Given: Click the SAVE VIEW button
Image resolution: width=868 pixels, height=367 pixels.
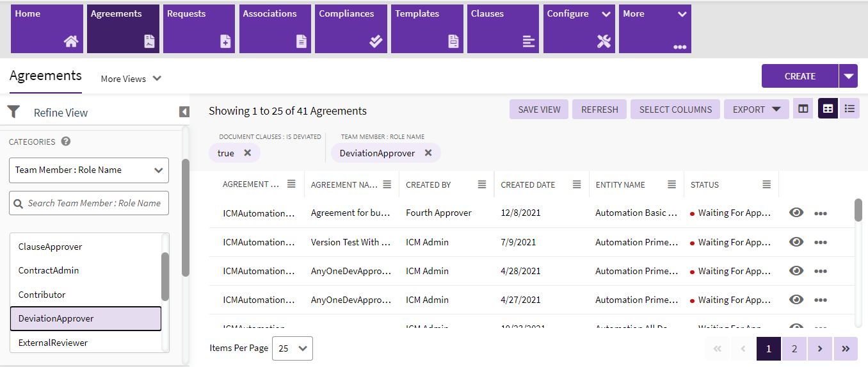Looking at the screenshot, I should (x=539, y=110).
